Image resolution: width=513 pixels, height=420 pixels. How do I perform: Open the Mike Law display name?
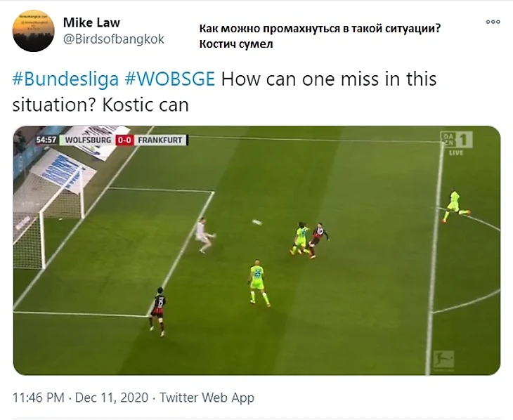91,22
